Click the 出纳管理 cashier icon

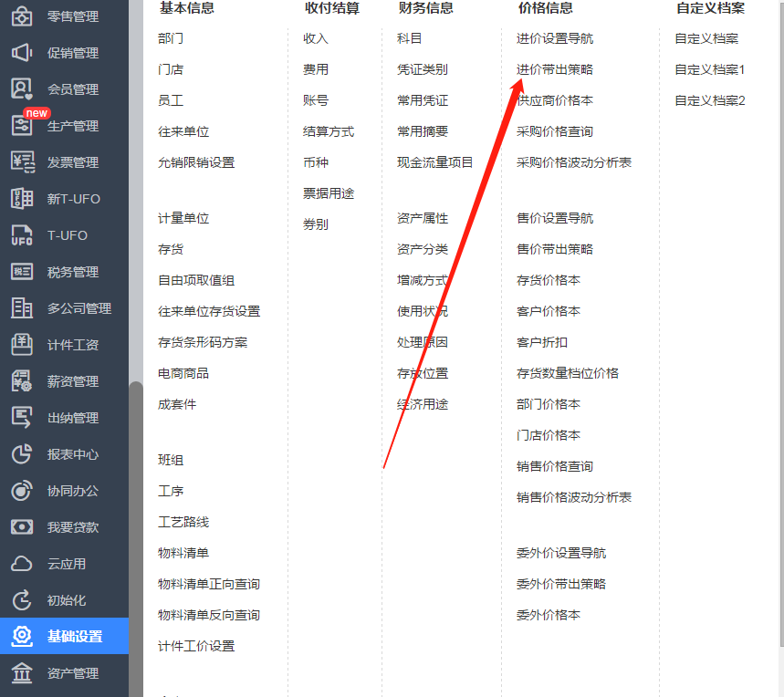click(x=22, y=418)
